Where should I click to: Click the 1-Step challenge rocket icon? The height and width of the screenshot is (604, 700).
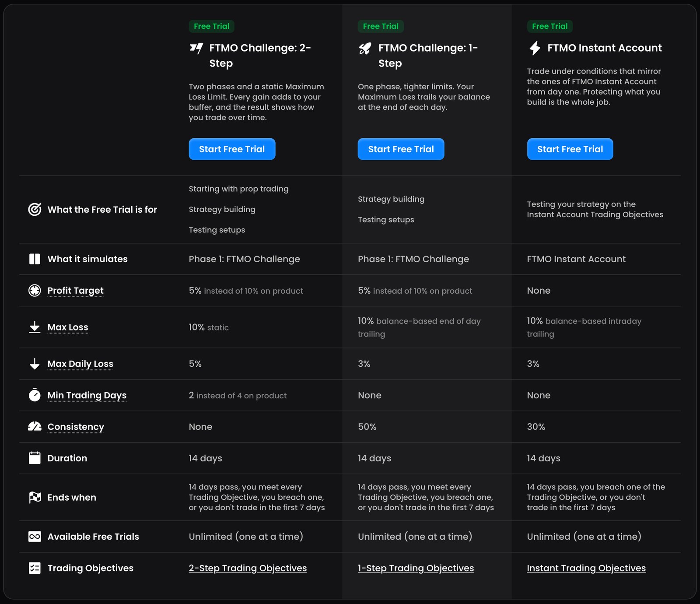click(365, 48)
